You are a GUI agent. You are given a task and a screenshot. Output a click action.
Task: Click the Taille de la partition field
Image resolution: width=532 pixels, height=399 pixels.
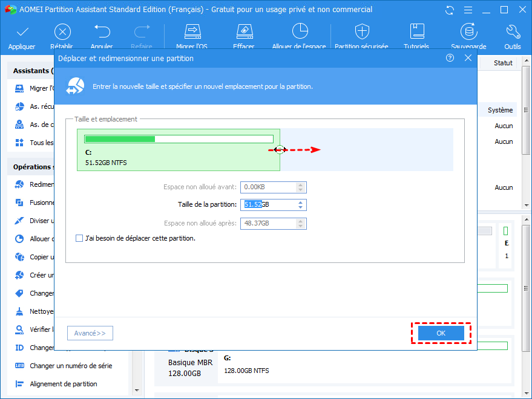click(x=273, y=205)
